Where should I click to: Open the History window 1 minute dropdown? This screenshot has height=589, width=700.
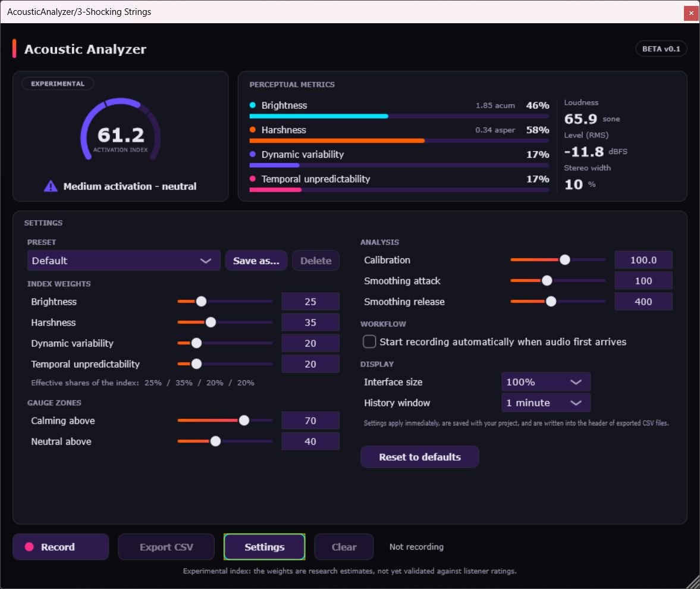pos(546,403)
